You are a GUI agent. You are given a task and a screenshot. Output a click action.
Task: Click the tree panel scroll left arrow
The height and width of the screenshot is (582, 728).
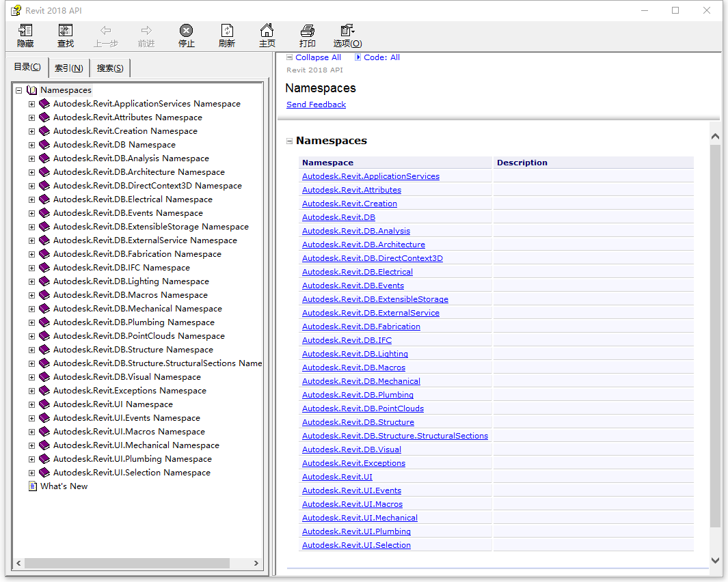point(18,563)
